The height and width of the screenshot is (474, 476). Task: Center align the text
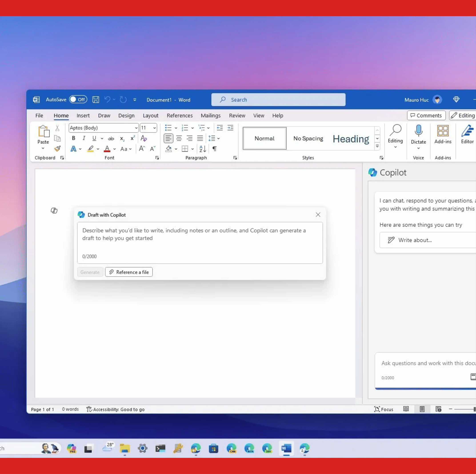click(179, 138)
